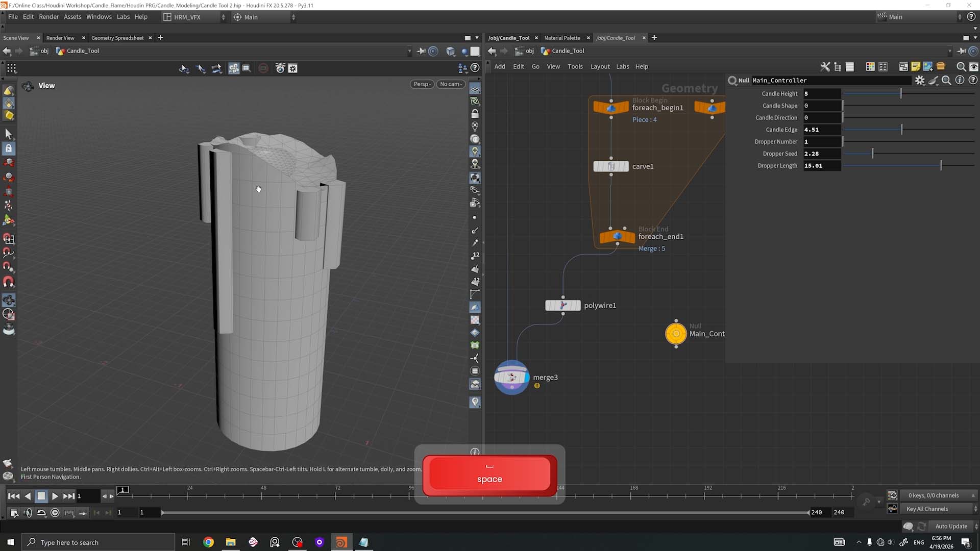Click the Play forward button
This screenshot has width=980, height=551.
pos(55,496)
